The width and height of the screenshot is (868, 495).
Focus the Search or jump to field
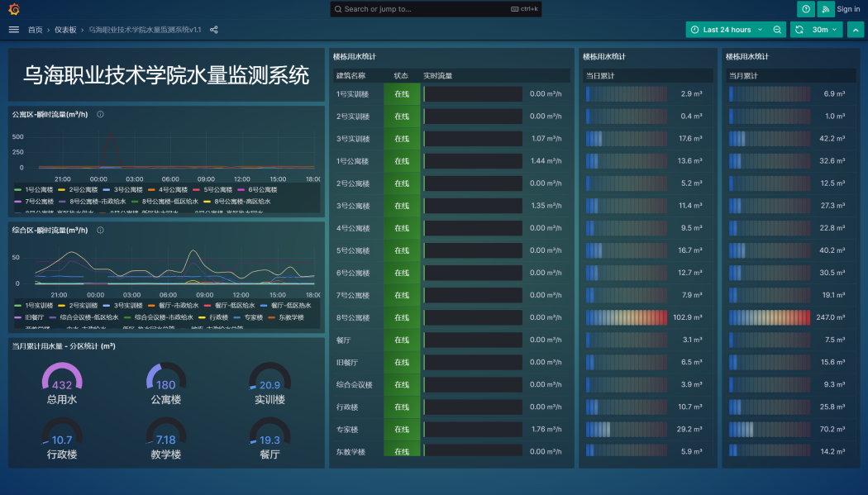coord(422,9)
